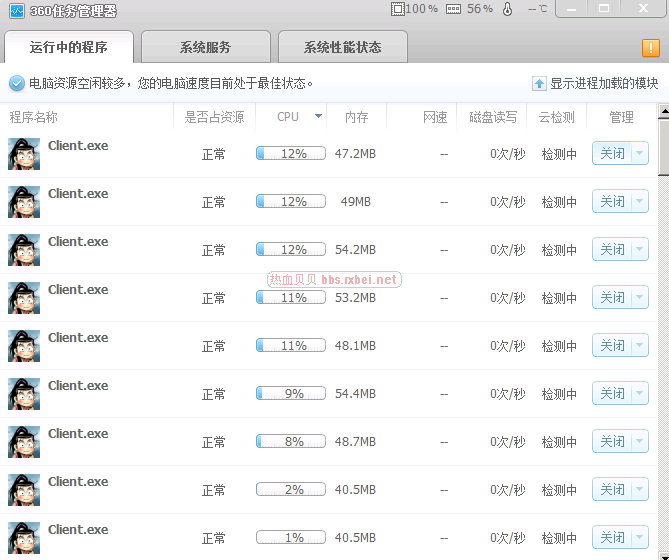Expand close options arrow for first Client.exe

click(x=639, y=154)
